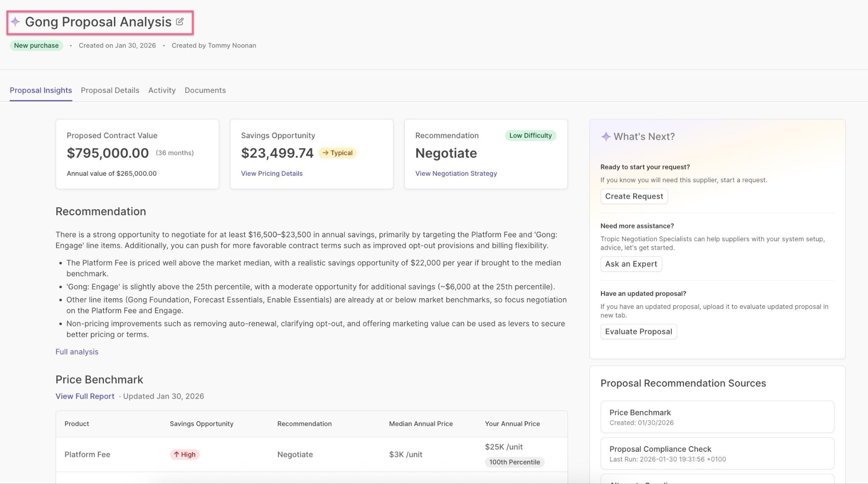Go to the Documents tab
The height and width of the screenshot is (484, 868).
[x=205, y=90]
